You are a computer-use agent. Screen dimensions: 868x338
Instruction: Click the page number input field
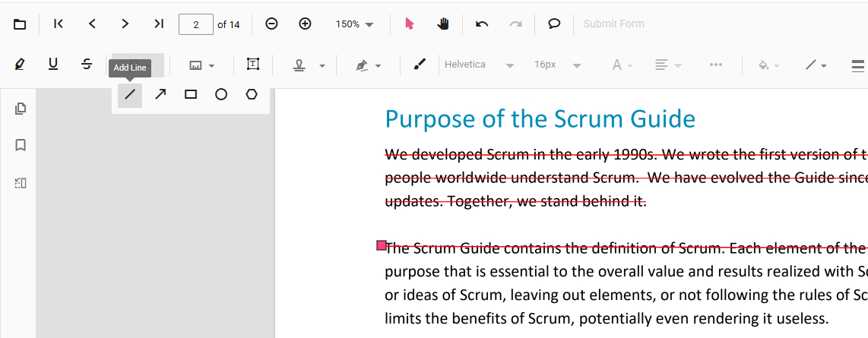[x=196, y=24]
